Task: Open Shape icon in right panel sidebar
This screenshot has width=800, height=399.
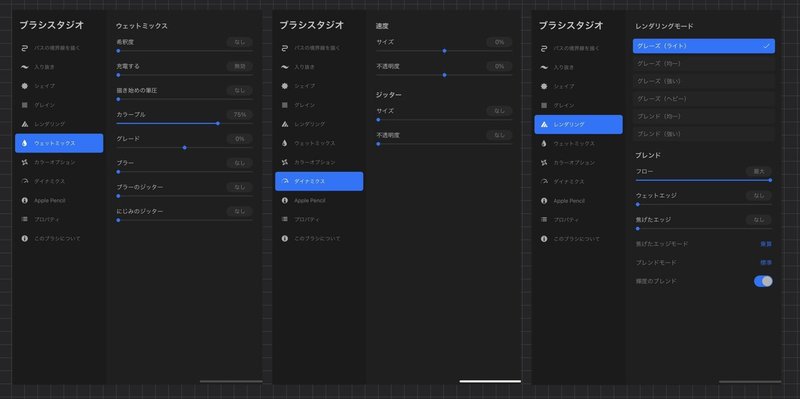Action: (x=544, y=86)
